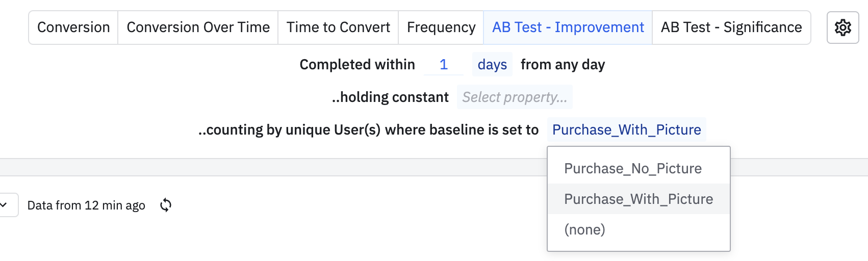Viewport: 868px width, 261px height.
Task: Click the from any day text
Action: 563,65
